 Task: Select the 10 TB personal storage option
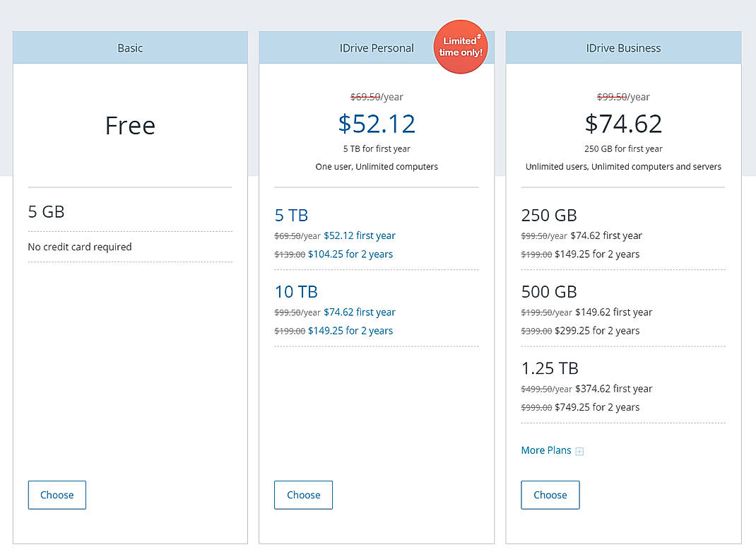coord(296,292)
